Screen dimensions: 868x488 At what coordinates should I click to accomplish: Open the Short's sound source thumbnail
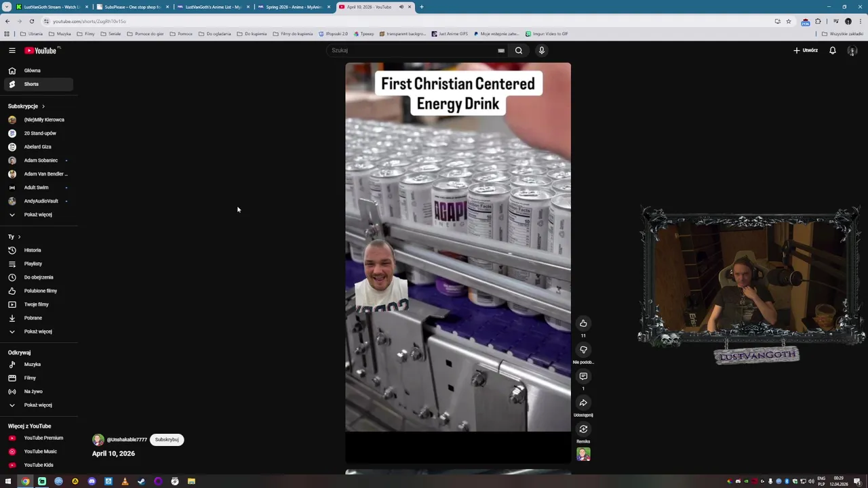click(583, 455)
